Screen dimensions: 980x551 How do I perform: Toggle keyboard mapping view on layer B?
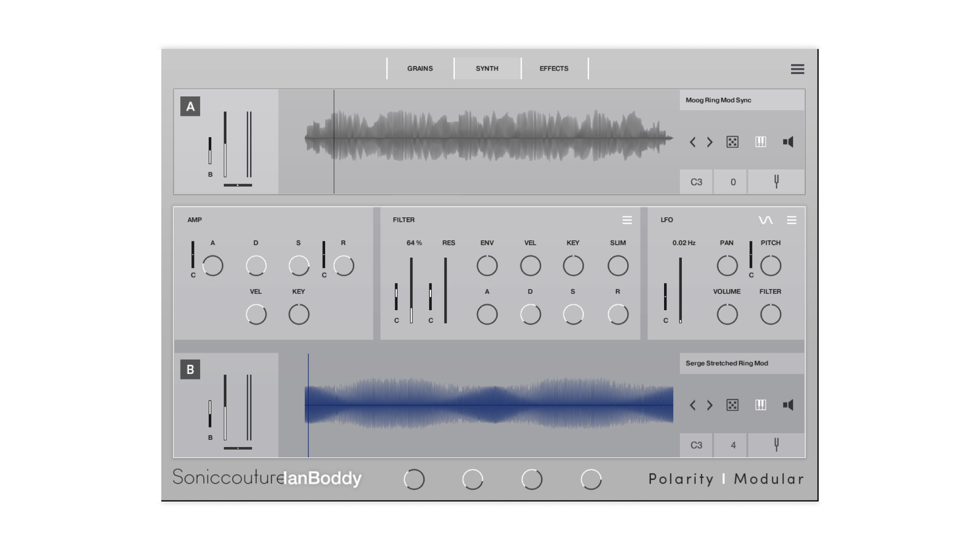[x=761, y=405]
